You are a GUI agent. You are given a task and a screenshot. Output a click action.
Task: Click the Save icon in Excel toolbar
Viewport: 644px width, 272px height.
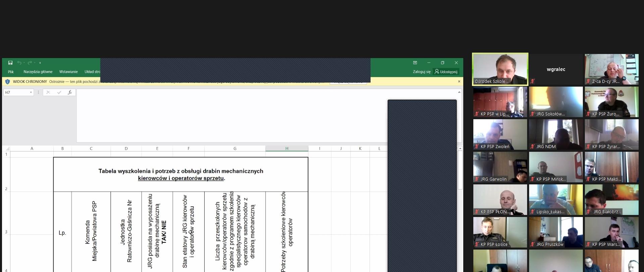pyautogui.click(x=10, y=63)
